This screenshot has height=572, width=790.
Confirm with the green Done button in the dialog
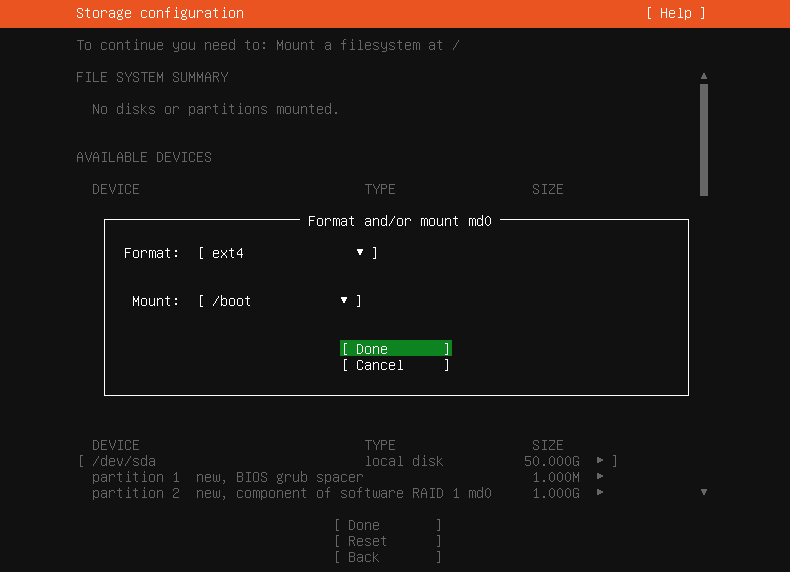pyautogui.click(x=396, y=349)
